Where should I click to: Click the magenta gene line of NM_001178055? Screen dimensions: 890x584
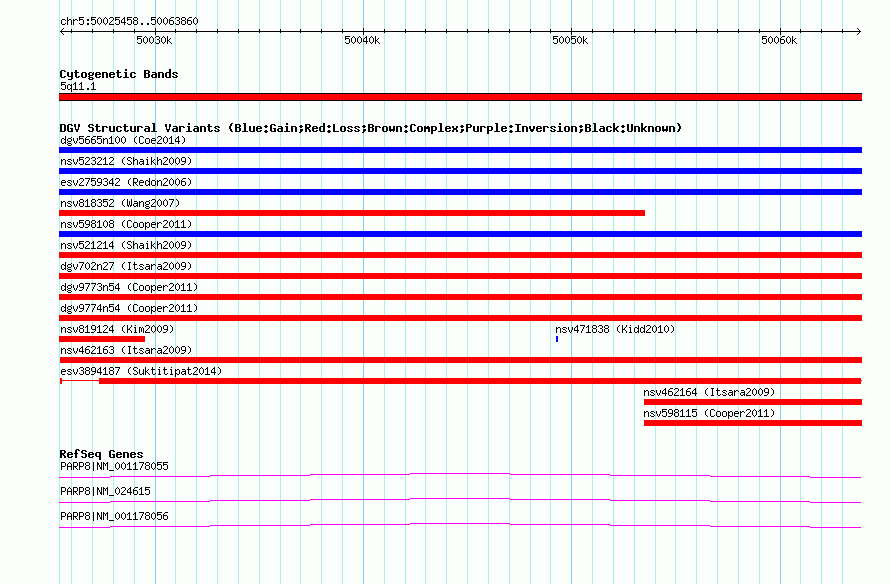click(x=460, y=475)
